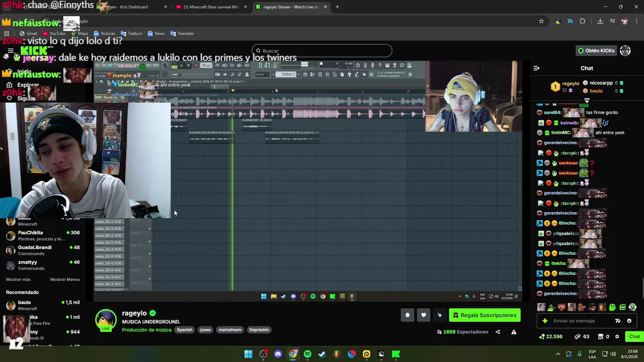This screenshot has height=362, width=644.
Task: Open channel points balance 22.596
Action: click(x=550, y=336)
